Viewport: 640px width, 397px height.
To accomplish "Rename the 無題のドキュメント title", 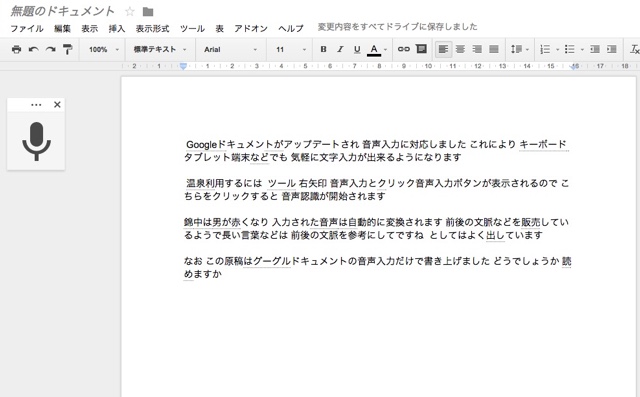I will pyautogui.click(x=62, y=11).
